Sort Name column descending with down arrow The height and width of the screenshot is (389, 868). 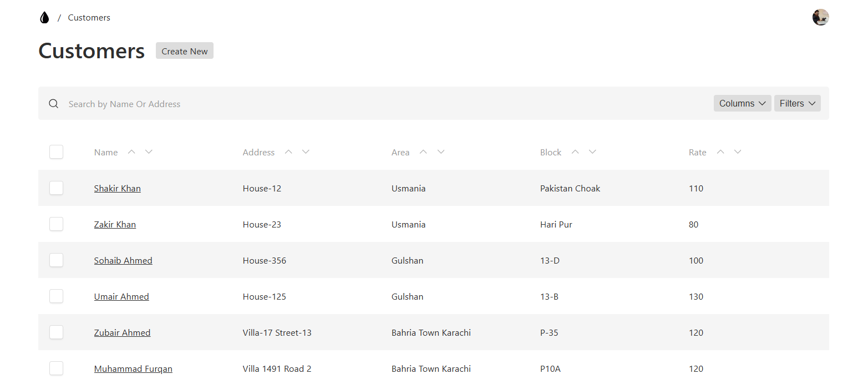pos(149,152)
